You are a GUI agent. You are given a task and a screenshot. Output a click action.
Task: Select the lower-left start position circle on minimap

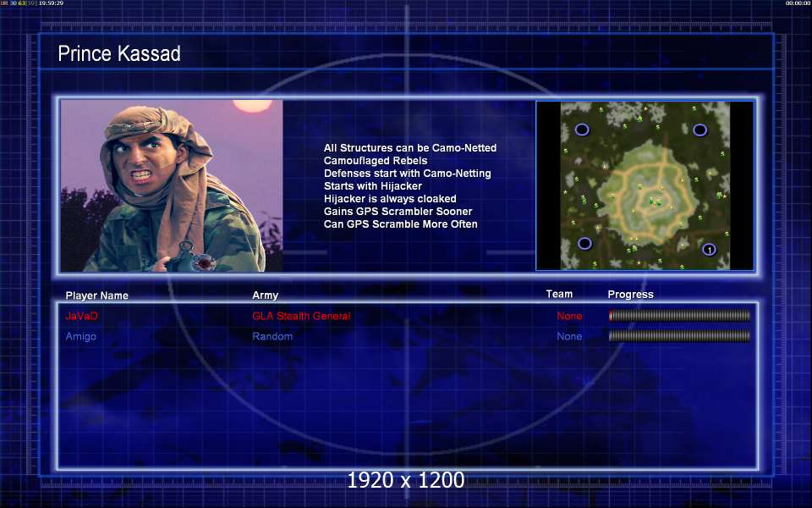click(584, 243)
